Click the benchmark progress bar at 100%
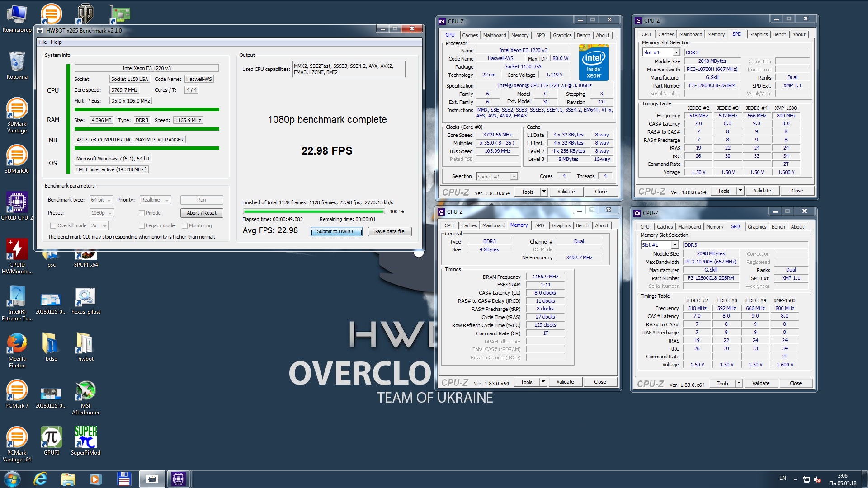 [x=314, y=211]
